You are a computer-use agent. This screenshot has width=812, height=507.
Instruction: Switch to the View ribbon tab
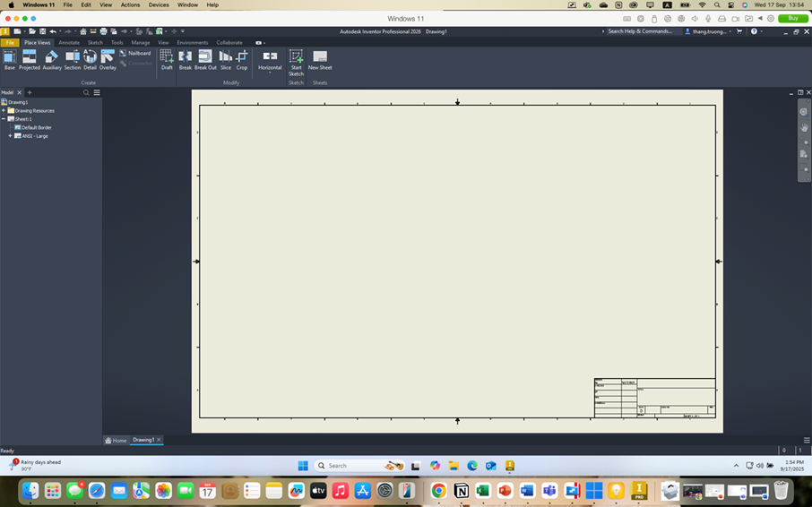pos(163,43)
